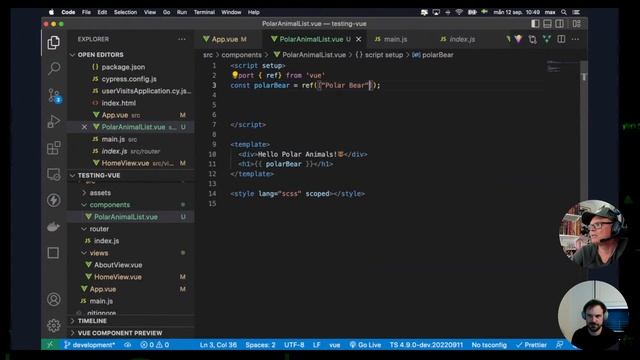
Task: Open index.html in Open Editors
Action: 118,103
